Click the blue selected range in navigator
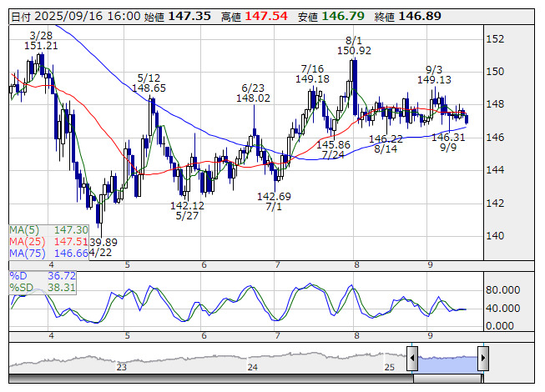This screenshot has height=392, width=545. coord(447,359)
